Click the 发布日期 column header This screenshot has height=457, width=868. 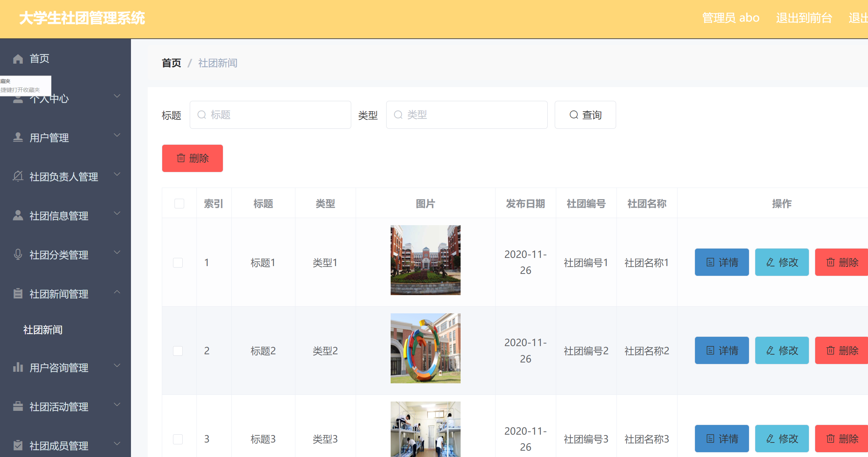pyautogui.click(x=525, y=204)
